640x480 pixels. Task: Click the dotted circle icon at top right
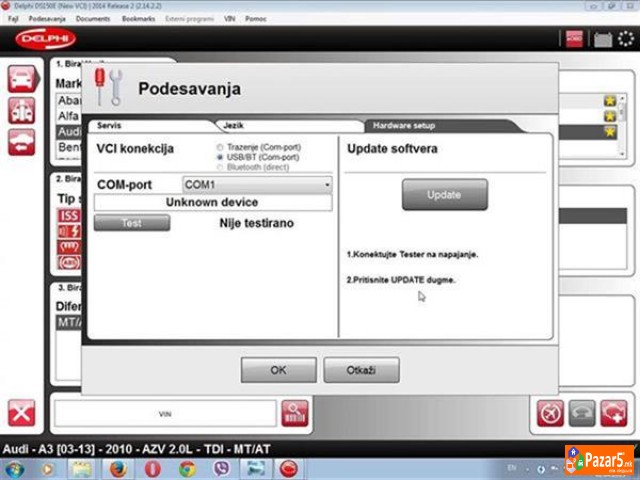point(626,39)
